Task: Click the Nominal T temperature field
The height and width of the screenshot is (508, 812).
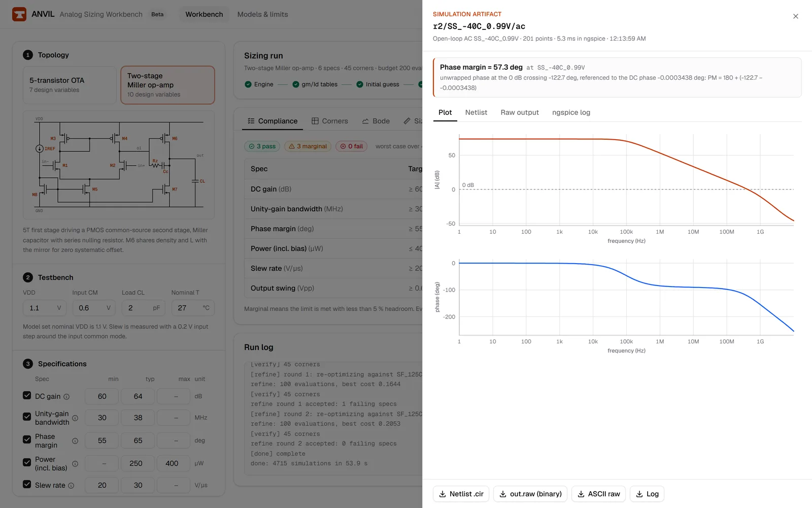Action: click(x=193, y=308)
